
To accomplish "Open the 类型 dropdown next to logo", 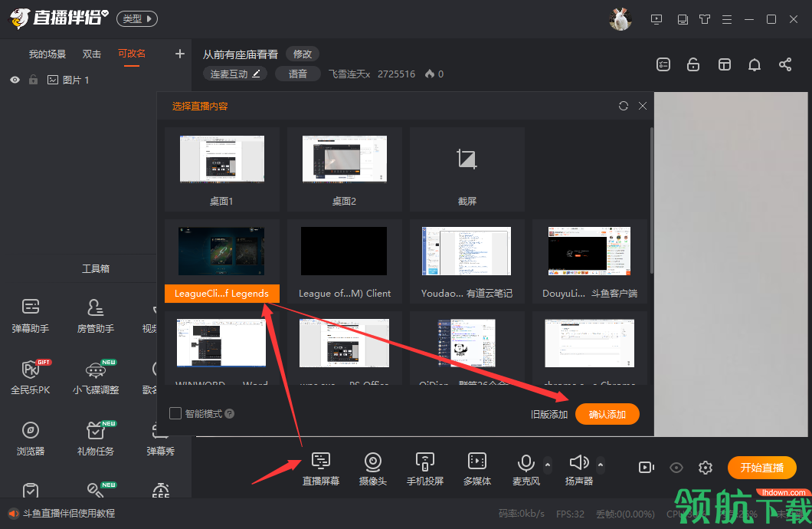I will click(136, 18).
